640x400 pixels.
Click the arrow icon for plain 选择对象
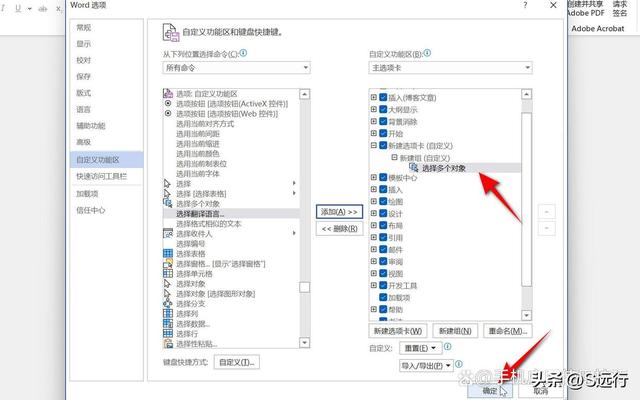coord(167,284)
